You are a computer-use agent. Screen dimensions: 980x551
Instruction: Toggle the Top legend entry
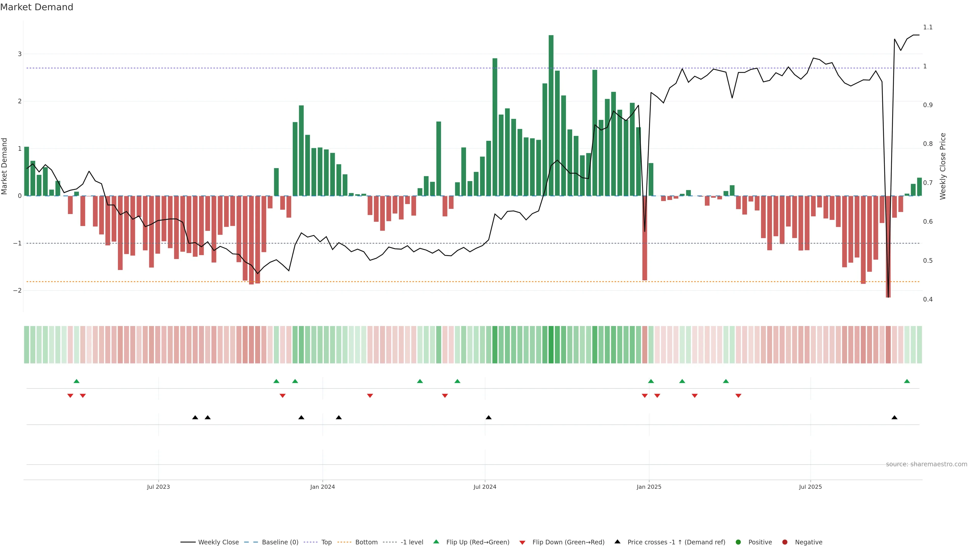(326, 542)
